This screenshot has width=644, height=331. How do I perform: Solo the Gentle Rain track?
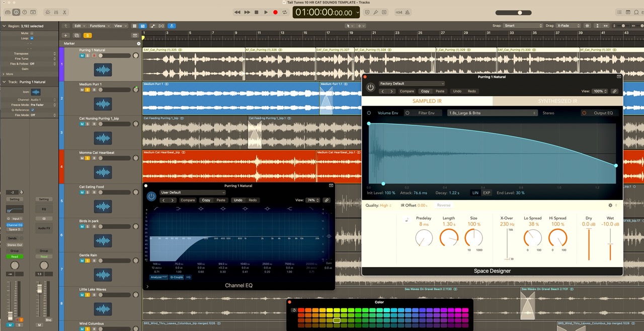[88, 261]
